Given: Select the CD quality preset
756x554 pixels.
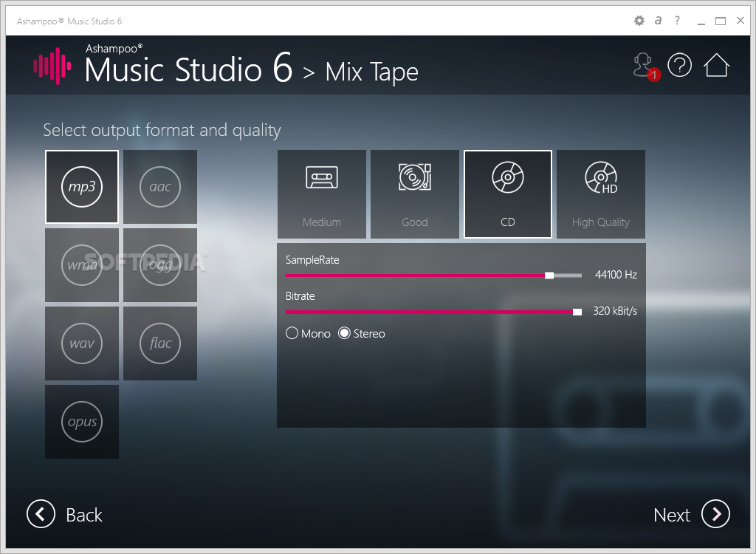Looking at the screenshot, I should [x=508, y=194].
